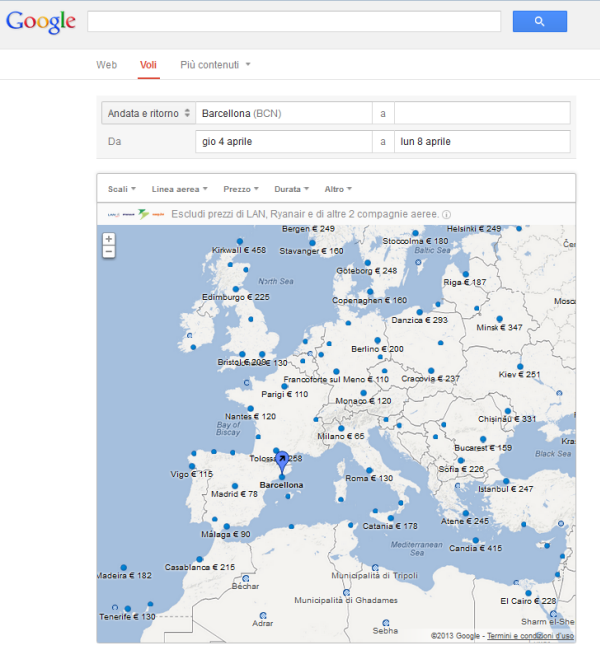Click the Parigi € 110 destination dot
Image resolution: width=600 pixels, height=648 pixels.
(284, 386)
